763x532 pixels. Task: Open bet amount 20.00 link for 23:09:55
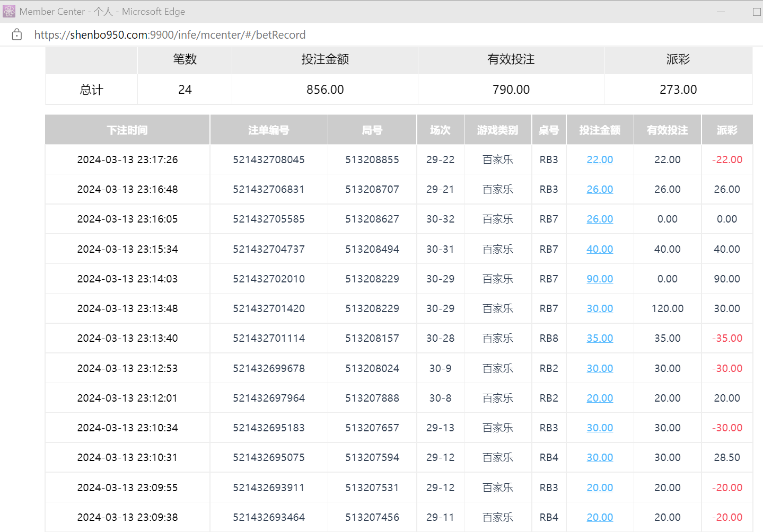(x=600, y=487)
